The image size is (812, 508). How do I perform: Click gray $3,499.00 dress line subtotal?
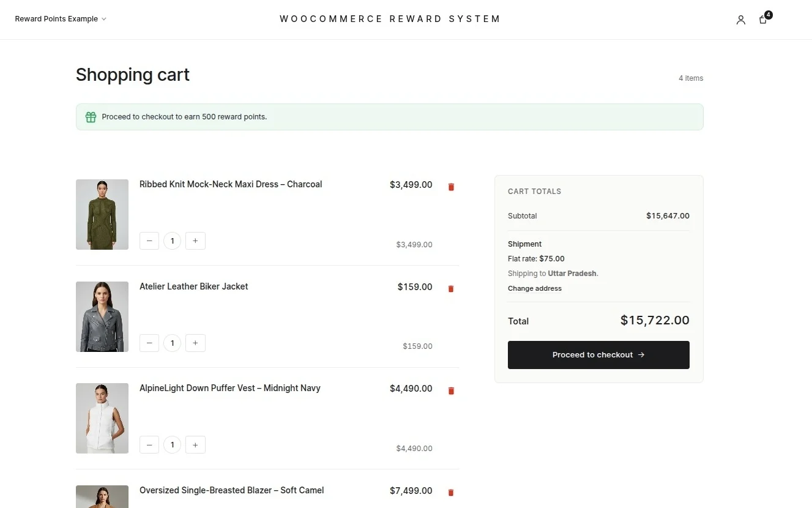pyautogui.click(x=414, y=245)
